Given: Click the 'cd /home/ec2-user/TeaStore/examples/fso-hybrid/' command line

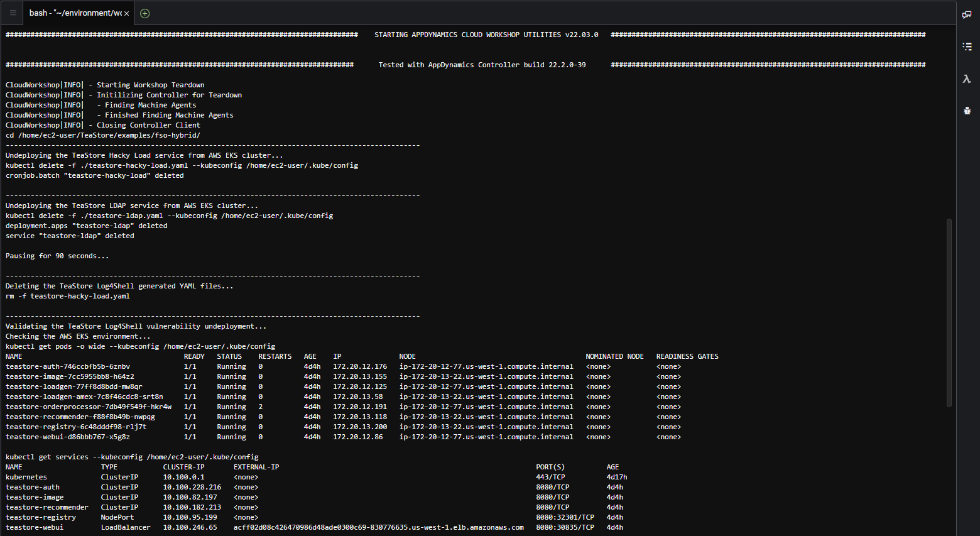Looking at the screenshot, I should coord(103,135).
